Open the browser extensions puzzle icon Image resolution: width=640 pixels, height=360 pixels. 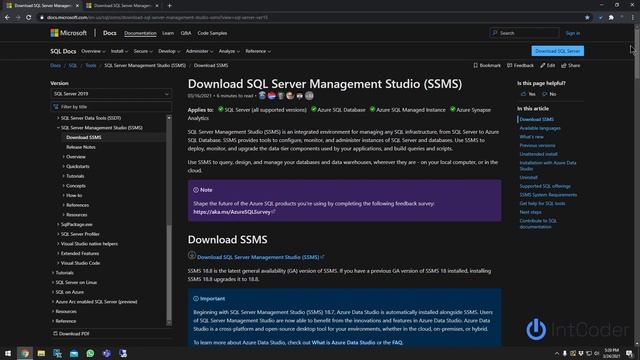(x=611, y=18)
